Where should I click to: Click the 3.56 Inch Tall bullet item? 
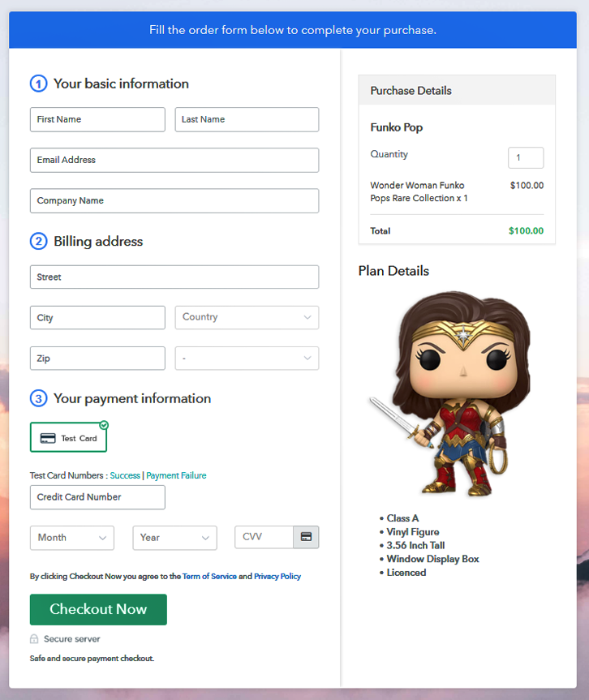pos(415,546)
